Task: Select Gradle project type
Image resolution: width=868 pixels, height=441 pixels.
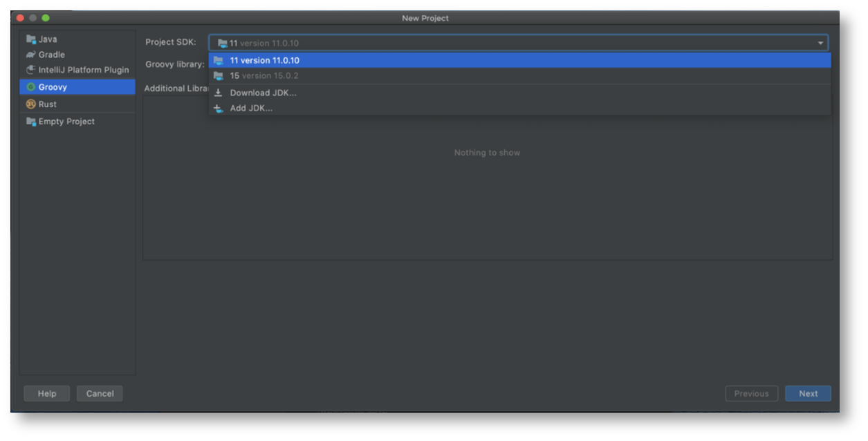Action: (x=77, y=55)
